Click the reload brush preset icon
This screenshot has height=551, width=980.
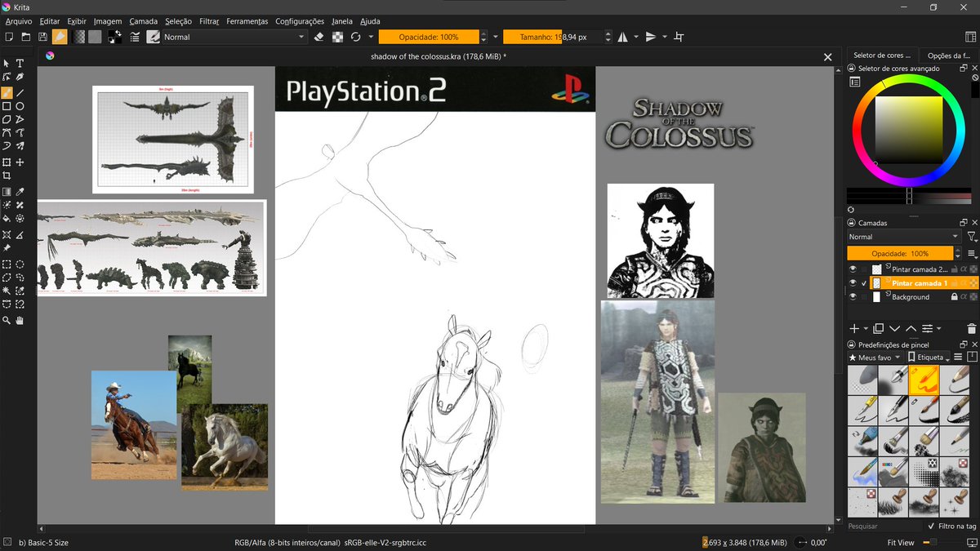tap(356, 37)
